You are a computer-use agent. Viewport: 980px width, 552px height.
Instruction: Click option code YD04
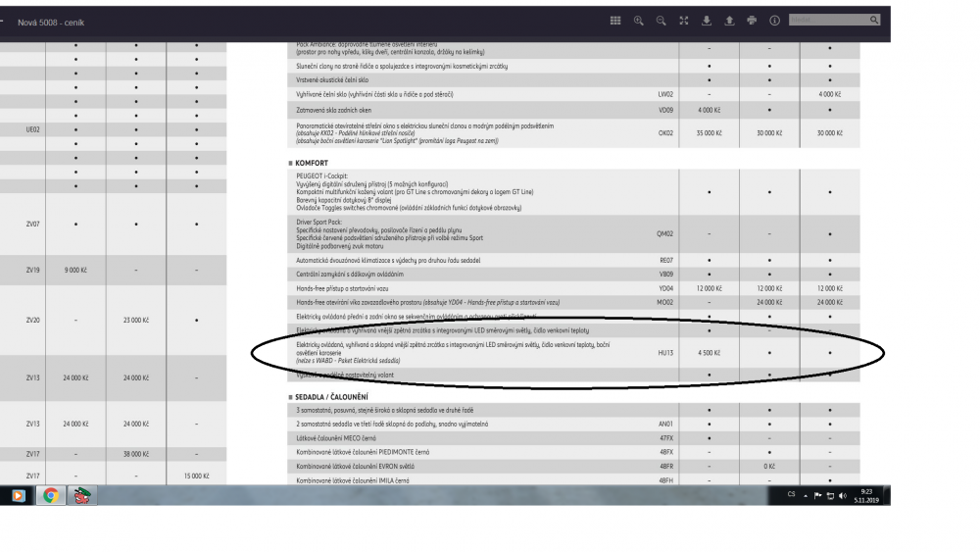tap(666, 289)
